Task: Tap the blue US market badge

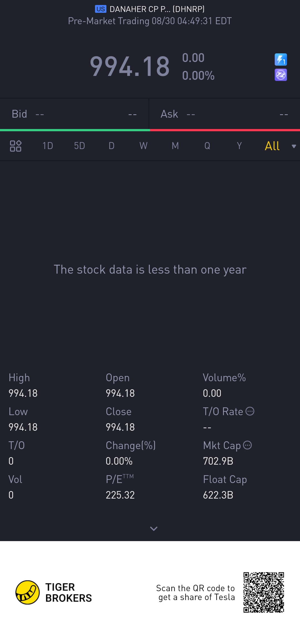Action: tap(101, 9)
